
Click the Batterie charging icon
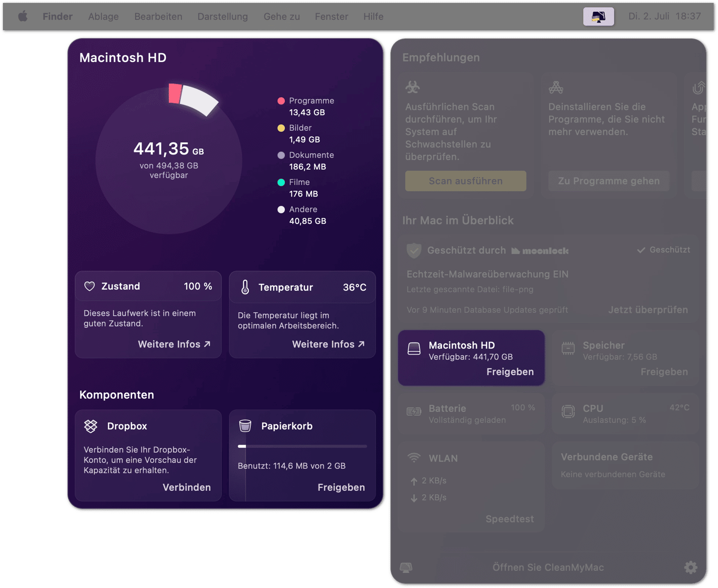414,412
